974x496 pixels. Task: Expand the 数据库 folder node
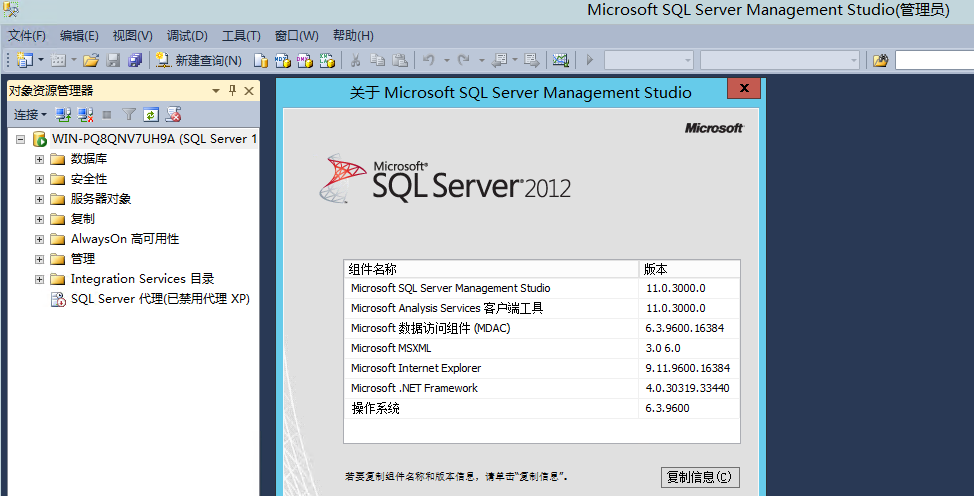(40, 159)
